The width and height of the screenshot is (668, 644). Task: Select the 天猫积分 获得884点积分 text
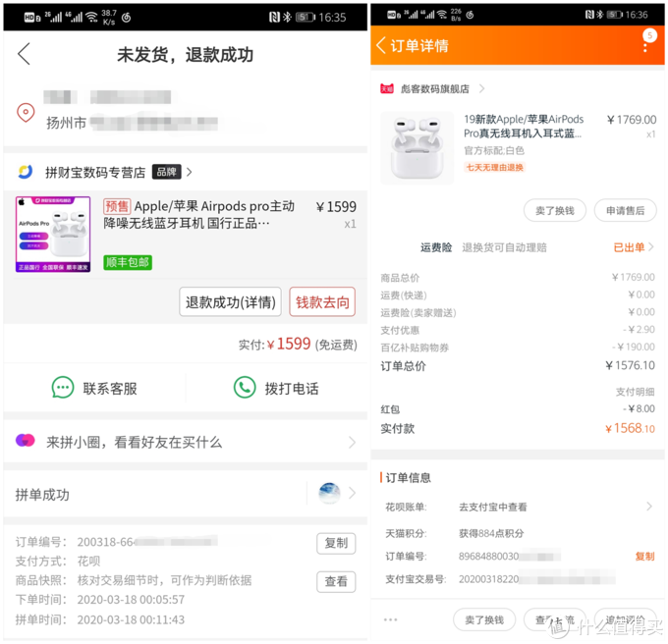(x=491, y=533)
